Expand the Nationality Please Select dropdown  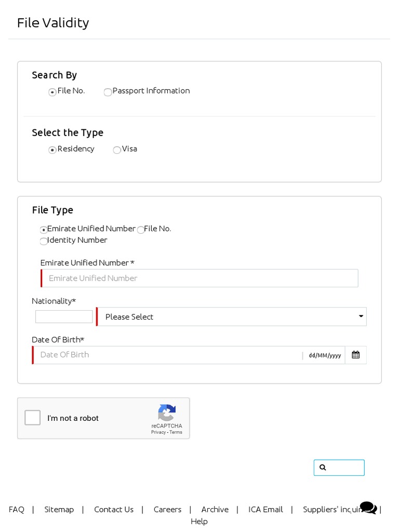pos(231,317)
